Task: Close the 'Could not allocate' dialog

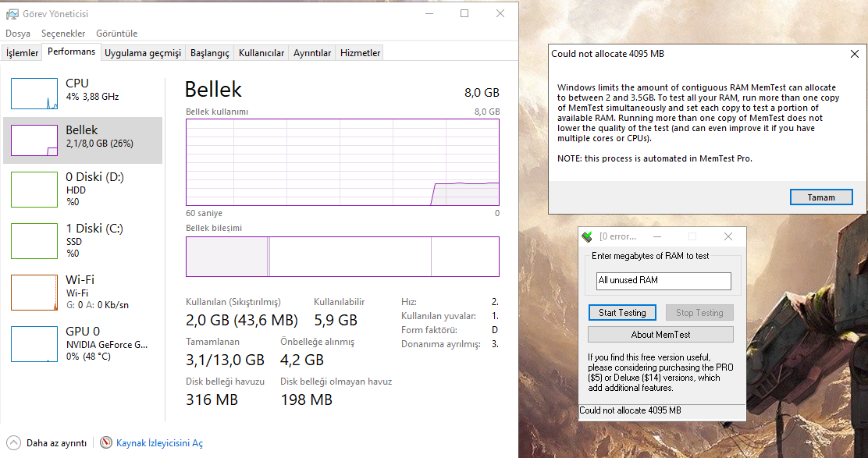Action: pos(854,54)
